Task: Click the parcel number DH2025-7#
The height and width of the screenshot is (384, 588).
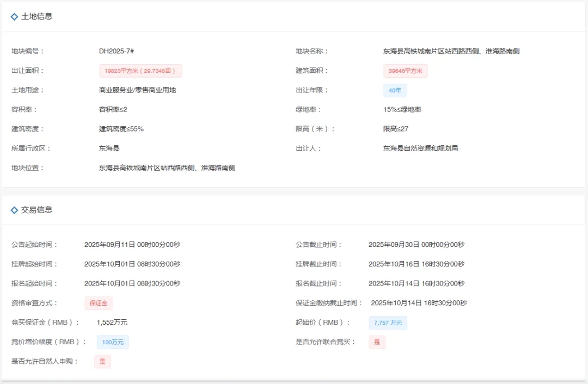Action: pyautogui.click(x=117, y=51)
